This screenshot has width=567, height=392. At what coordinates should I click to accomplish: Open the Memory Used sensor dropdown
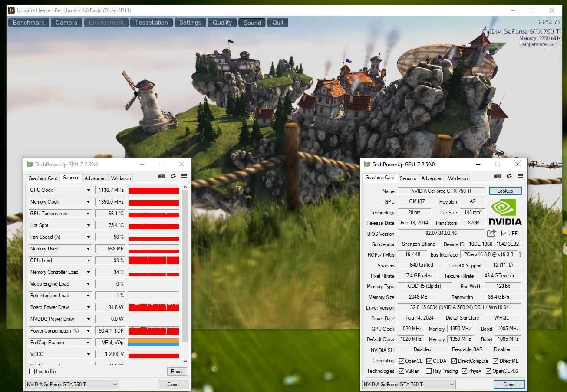point(88,249)
